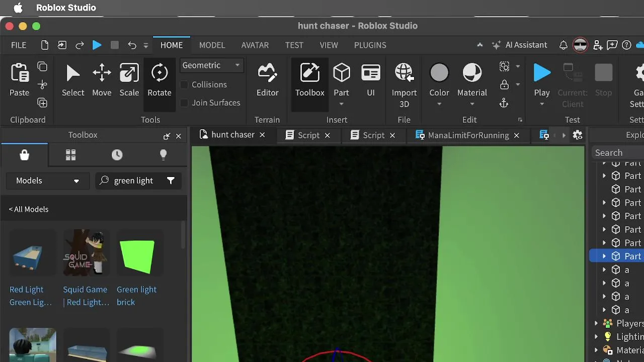The height and width of the screenshot is (362, 644).
Task: Switch to the AVATAR ribbon tab
Action: click(x=255, y=45)
